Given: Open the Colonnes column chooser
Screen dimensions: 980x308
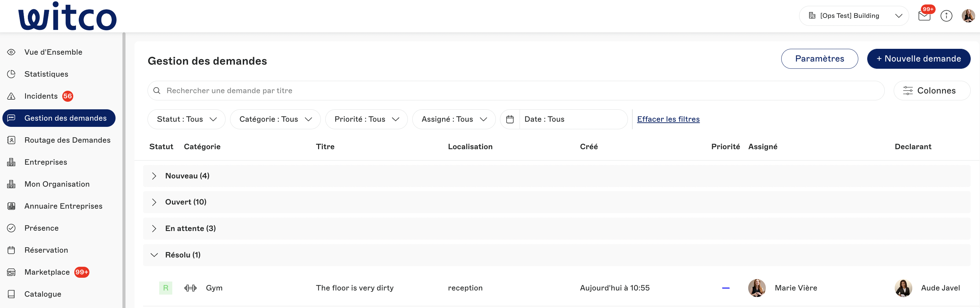Looking at the screenshot, I should point(932,90).
